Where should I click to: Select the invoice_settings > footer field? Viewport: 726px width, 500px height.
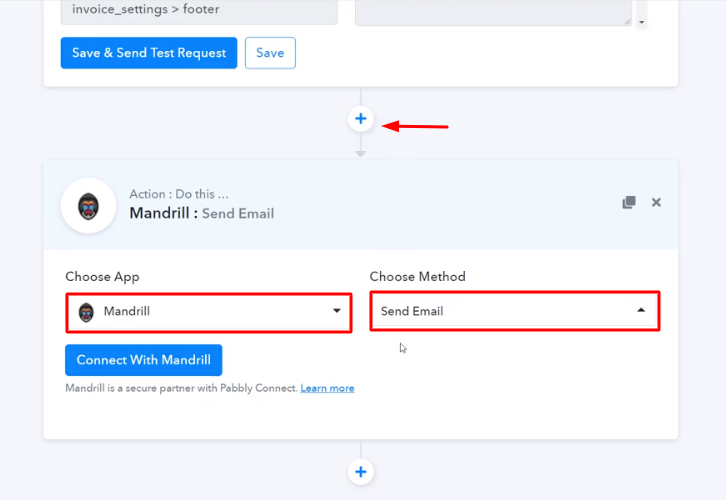(x=199, y=12)
